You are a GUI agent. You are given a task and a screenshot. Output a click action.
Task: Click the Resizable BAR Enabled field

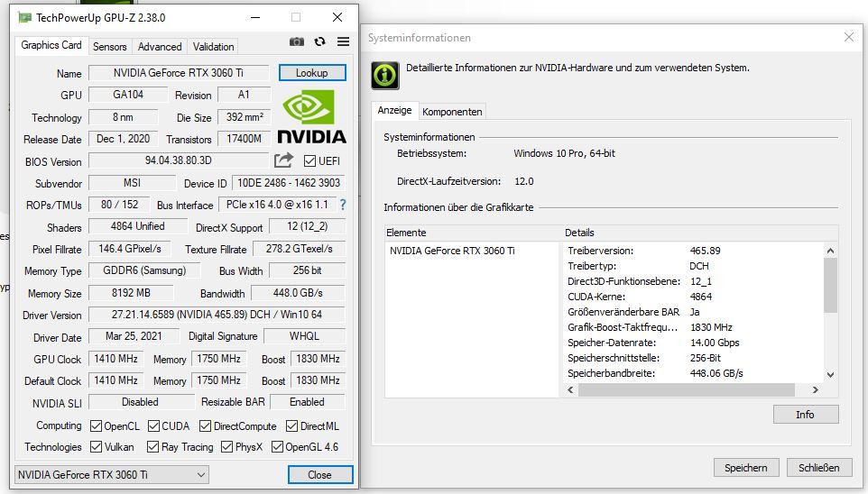[308, 402]
